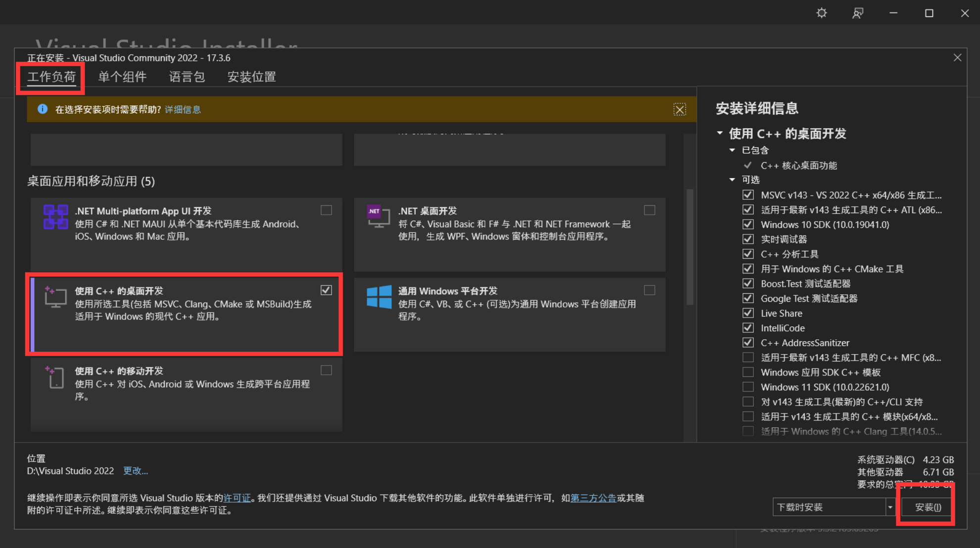This screenshot has width=980, height=548.
Task: Select the 通用 Windows 平台开发 workload card
Action: (509, 315)
